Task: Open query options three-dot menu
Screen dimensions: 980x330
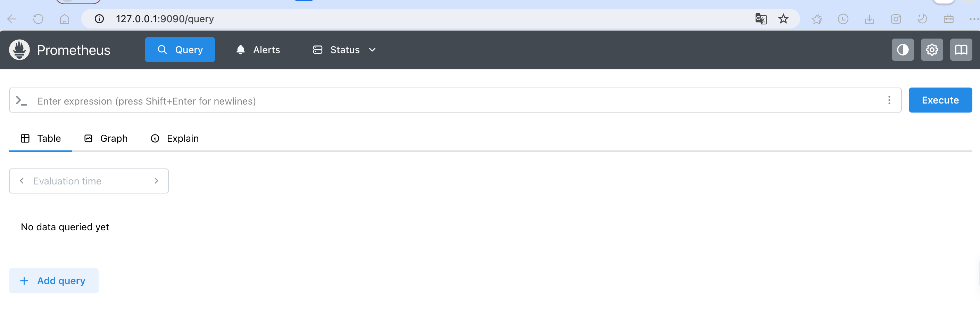Action: 889,100
